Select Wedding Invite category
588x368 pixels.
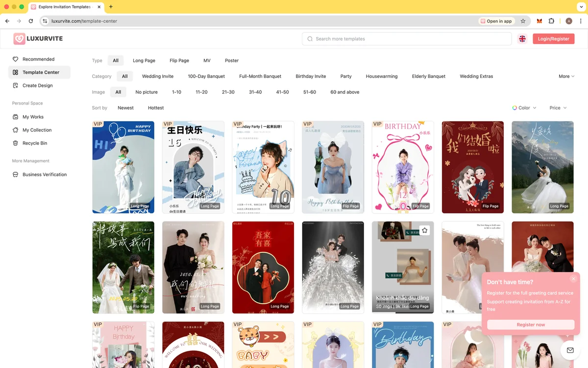[x=158, y=76]
